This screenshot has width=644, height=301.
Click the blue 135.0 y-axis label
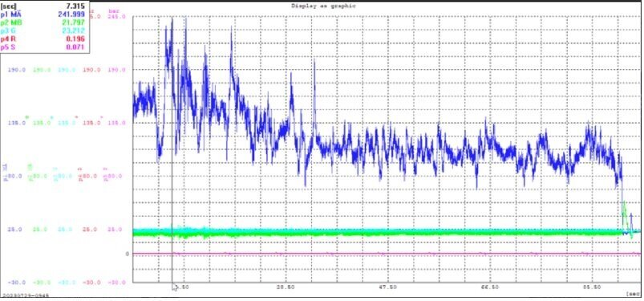point(17,123)
